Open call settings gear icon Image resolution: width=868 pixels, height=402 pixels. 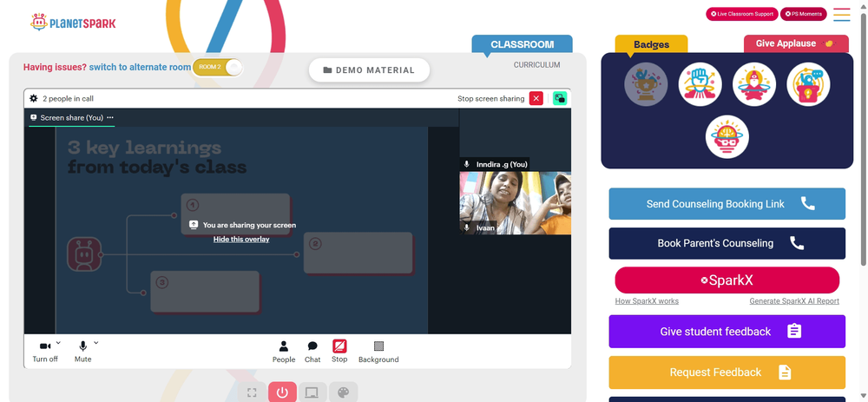coord(34,99)
